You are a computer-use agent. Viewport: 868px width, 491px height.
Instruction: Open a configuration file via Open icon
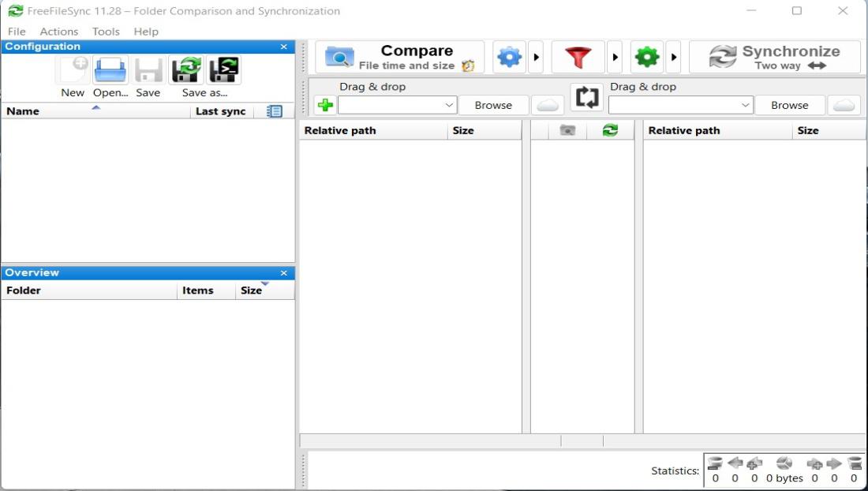tap(110, 69)
